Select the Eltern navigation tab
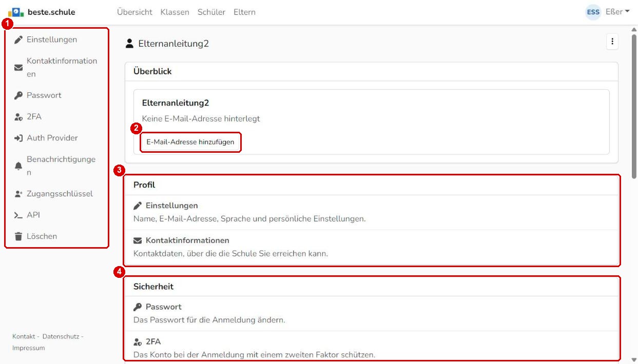 [x=244, y=12]
